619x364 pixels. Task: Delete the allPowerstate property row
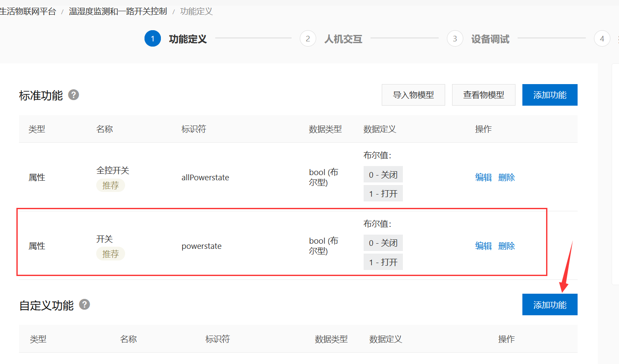pyautogui.click(x=506, y=177)
